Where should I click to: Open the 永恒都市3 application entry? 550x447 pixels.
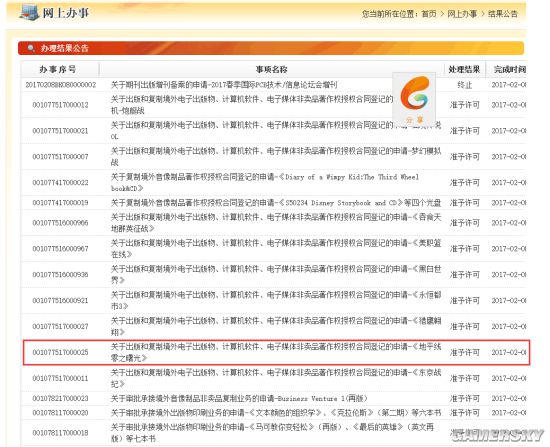click(x=276, y=301)
